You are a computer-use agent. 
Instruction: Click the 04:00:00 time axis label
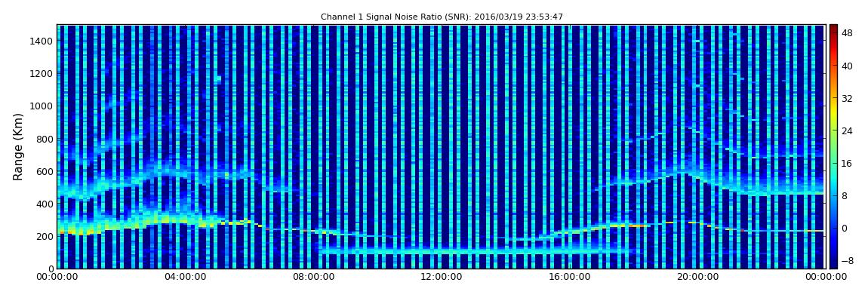(184, 277)
